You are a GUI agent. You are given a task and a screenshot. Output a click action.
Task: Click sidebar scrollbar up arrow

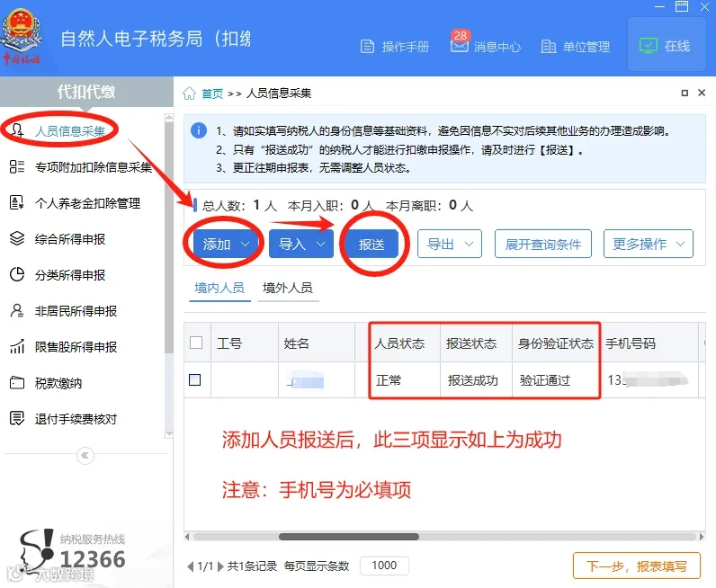(169, 118)
